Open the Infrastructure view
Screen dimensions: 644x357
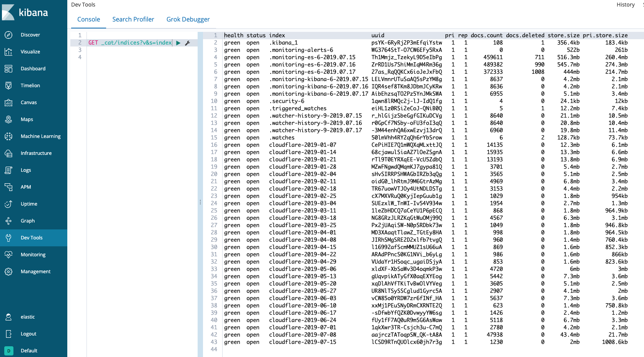[x=36, y=153]
